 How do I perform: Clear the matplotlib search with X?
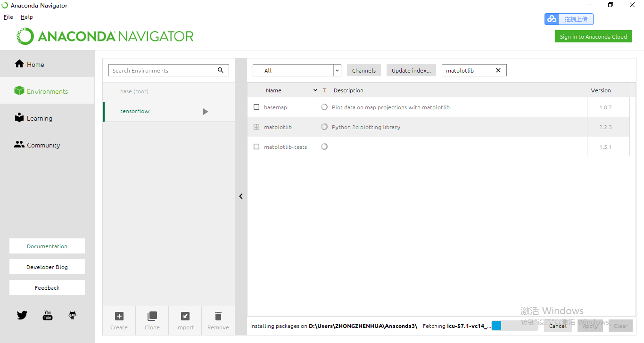coord(498,70)
